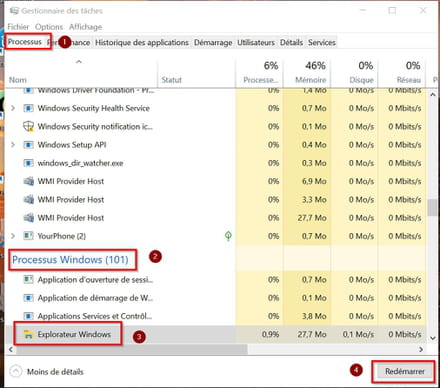Click the Application d'ouverture de session icon
Image resolution: width=440 pixels, height=388 pixels.
[28, 279]
